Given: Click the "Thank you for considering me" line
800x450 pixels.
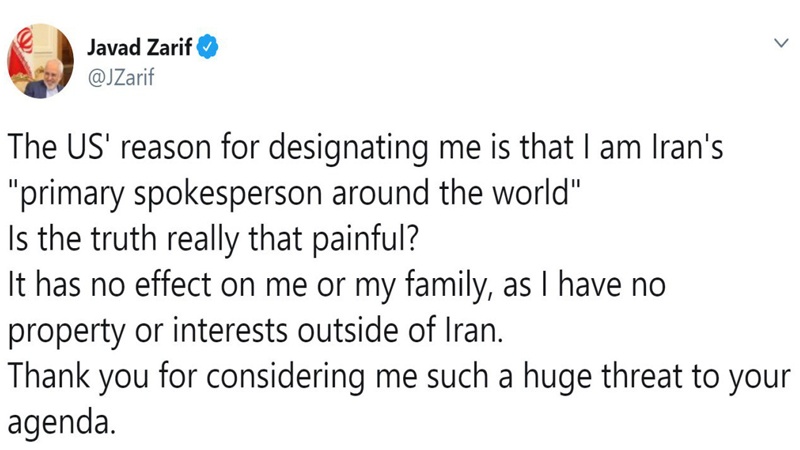Looking at the screenshot, I should tap(399, 378).
